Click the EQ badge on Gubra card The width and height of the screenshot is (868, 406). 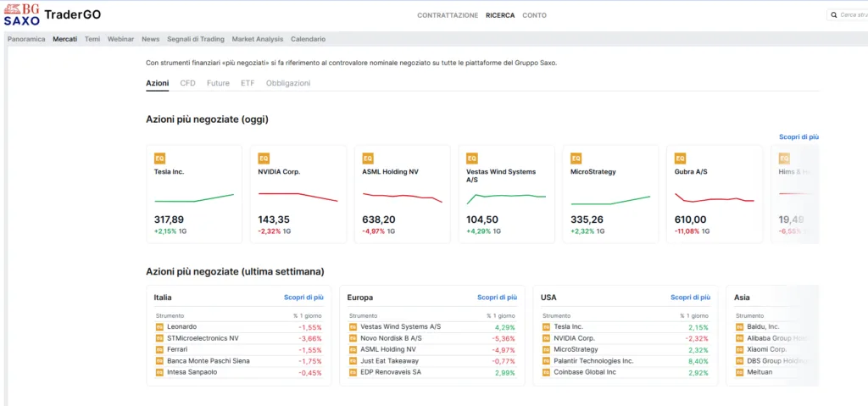[680, 159]
